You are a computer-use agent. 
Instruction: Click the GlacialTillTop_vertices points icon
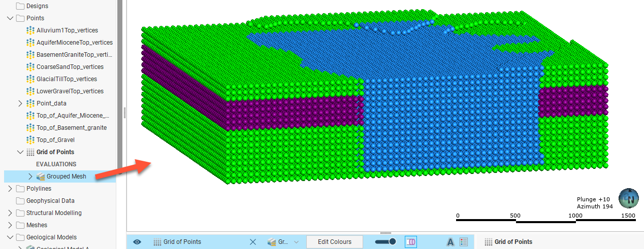coord(30,79)
